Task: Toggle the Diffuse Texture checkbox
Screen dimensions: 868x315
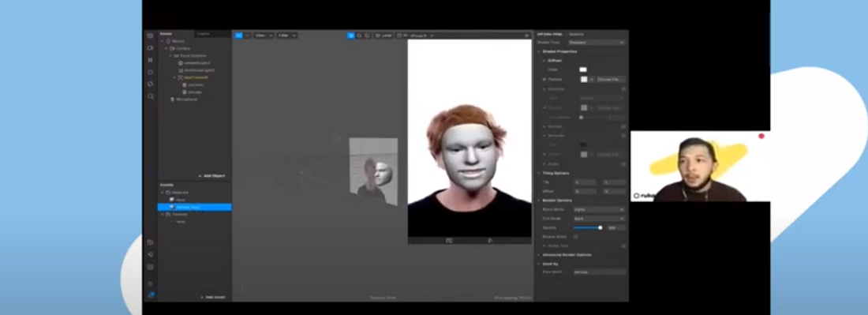Action: [x=544, y=80]
